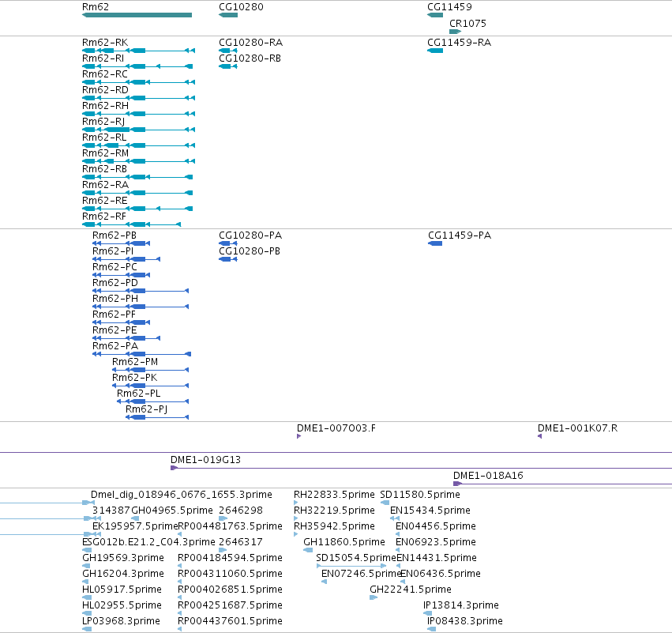Select the DME1-001K07.R feature label
The height and width of the screenshot is (633, 672).
tap(577, 428)
